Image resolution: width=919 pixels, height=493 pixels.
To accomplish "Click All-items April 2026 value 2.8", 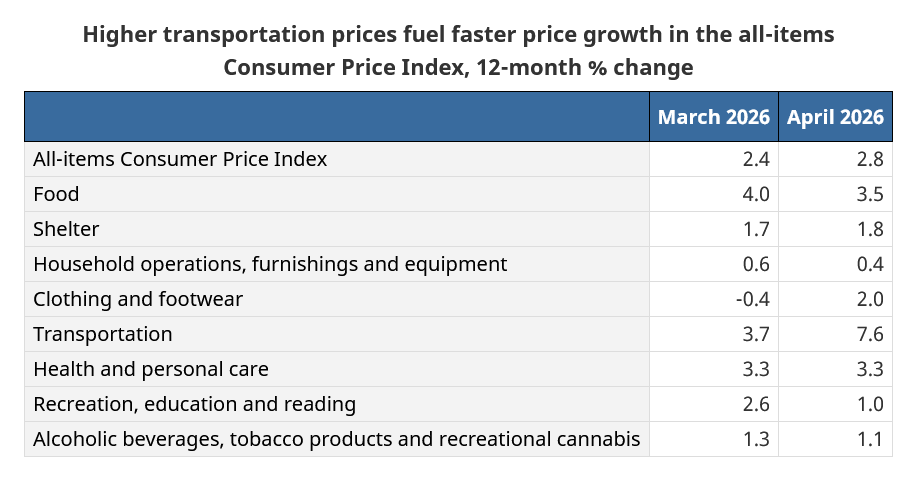I will (x=870, y=159).
